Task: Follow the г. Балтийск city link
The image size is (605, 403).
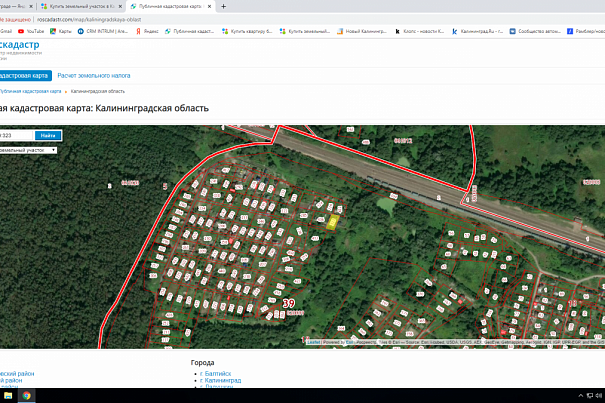Action: 220,373
